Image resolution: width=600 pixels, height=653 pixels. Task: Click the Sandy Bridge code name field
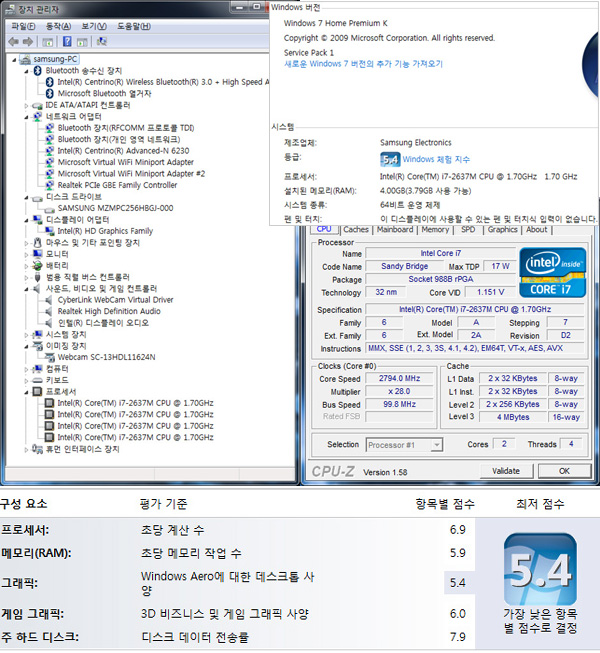click(404, 266)
